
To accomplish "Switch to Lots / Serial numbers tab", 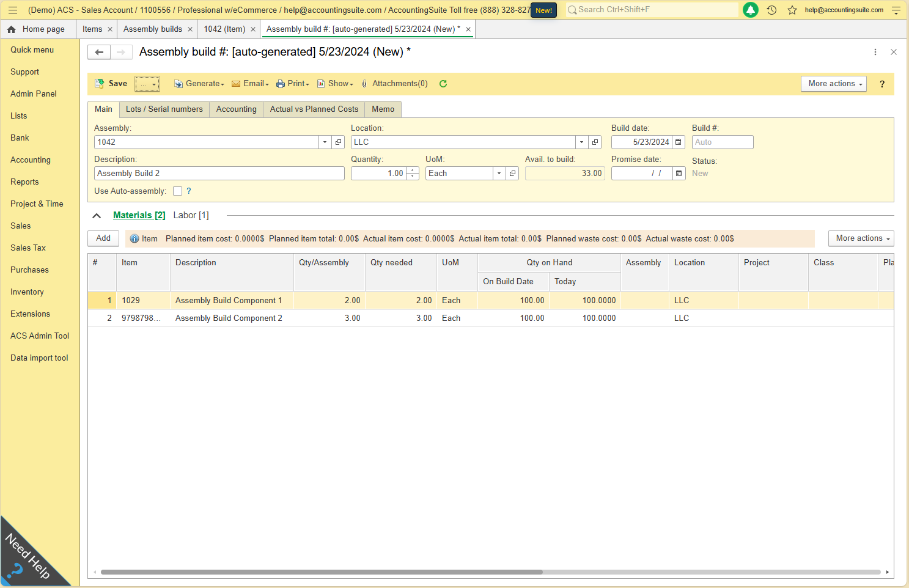I will pos(164,109).
